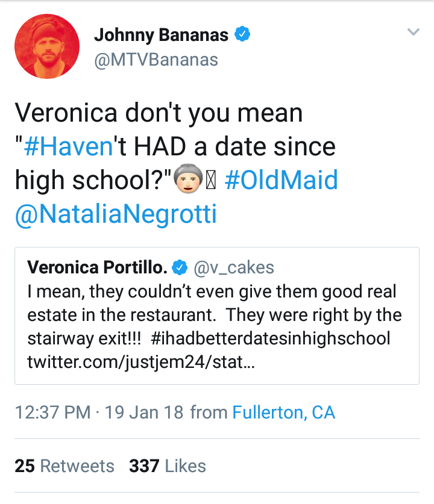Open the quoted Veronica Portillo tweet
The image size is (434, 504).
coord(217,316)
